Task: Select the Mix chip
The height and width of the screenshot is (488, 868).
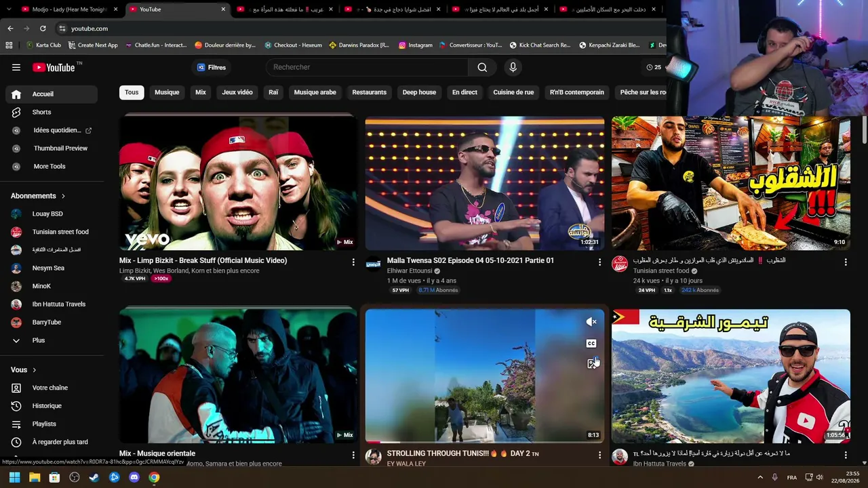Action: pyautogui.click(x=201, y=92)
